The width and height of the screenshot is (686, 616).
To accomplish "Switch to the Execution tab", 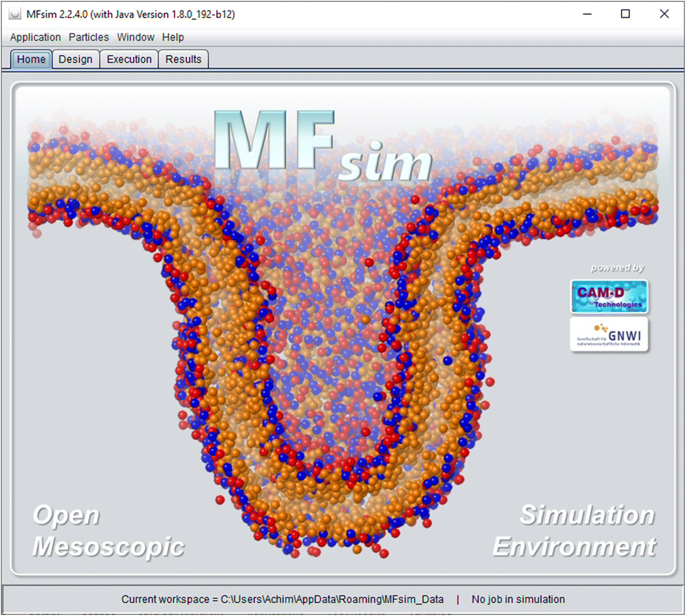I will point(129,59).
